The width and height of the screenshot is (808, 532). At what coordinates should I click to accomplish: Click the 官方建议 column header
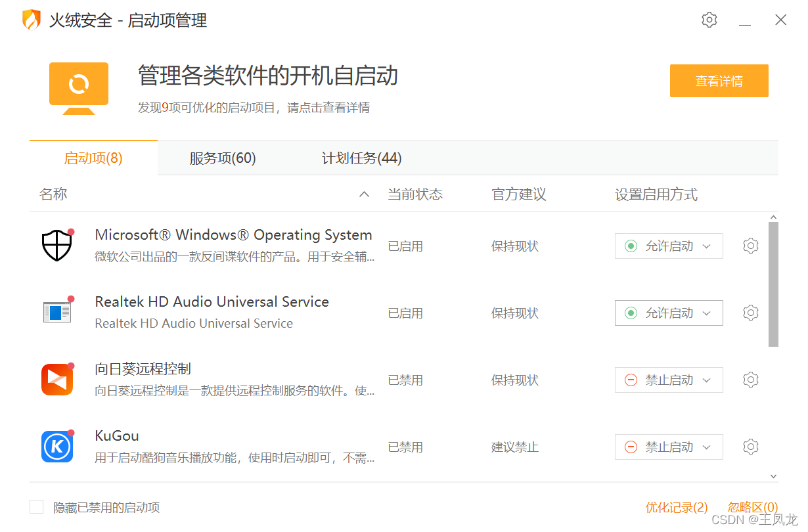(519, 194)
